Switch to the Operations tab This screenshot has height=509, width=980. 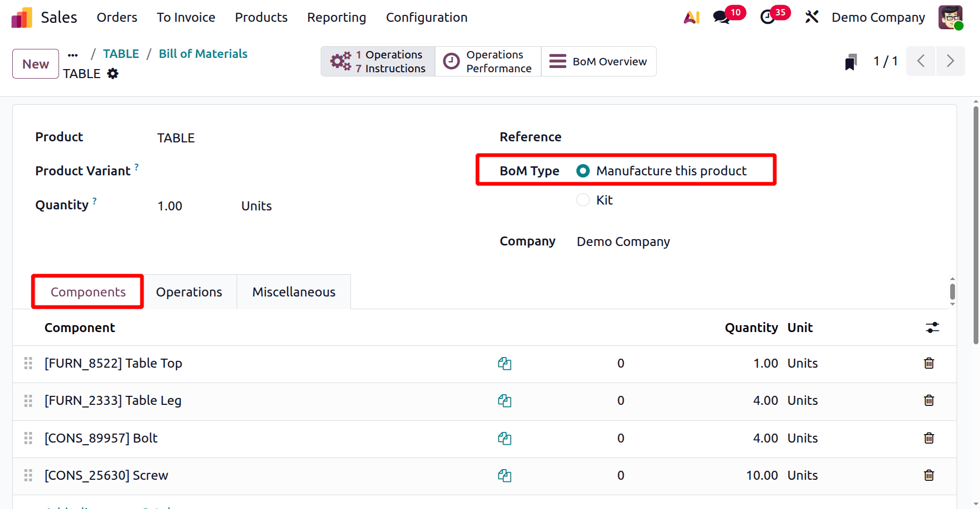(x=189, y=292)
